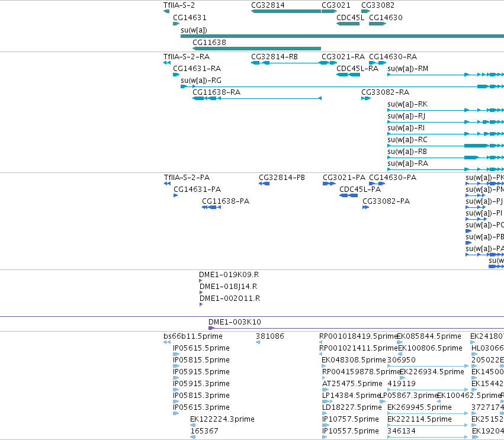Select the CG32814 gene label

[268, 5]
